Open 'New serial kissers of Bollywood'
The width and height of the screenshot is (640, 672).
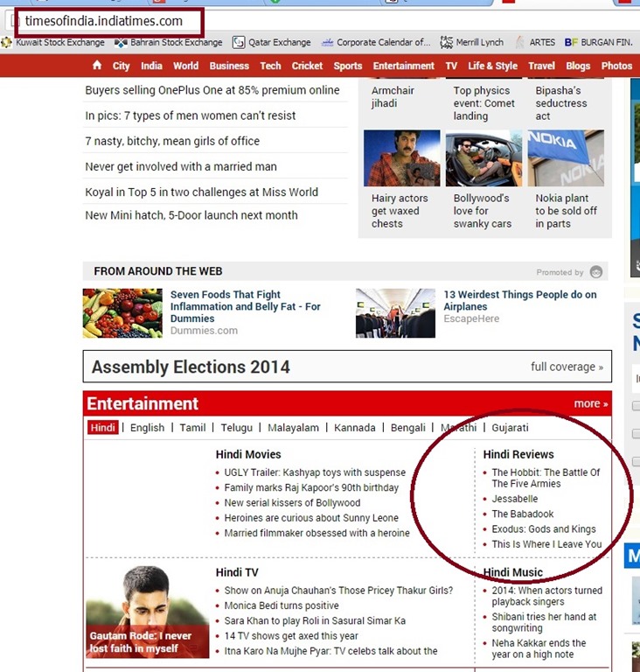pos(292,502)
